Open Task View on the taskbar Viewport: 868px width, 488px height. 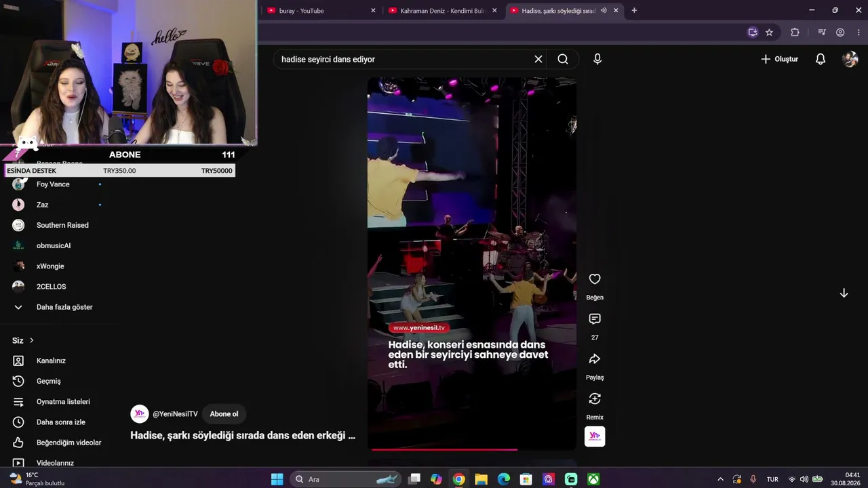[414, 479]
